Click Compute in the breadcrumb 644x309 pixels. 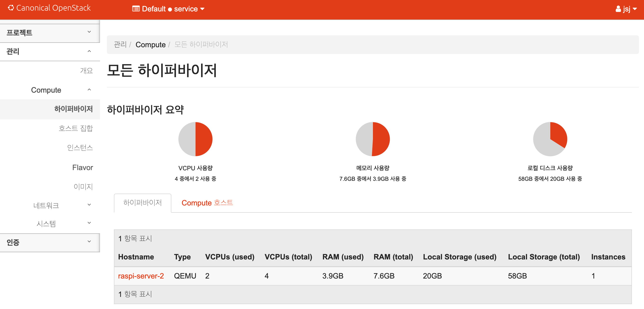click(150, 44)
